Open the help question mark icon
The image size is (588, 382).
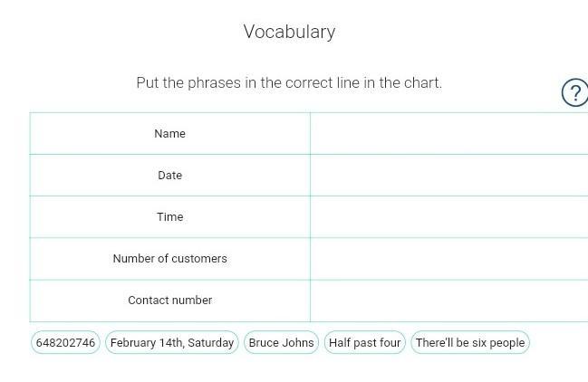[x=575, y=92]
